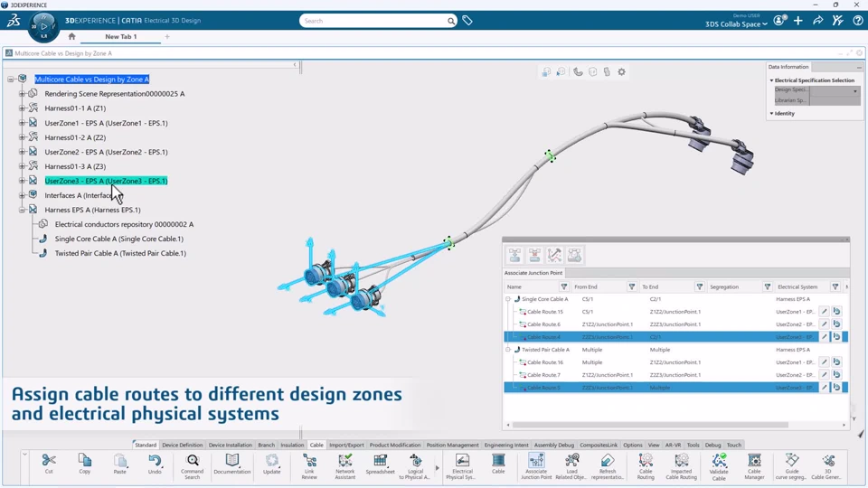Switch to Insulation tab
The height and width of the screenshot is (488, 868).
292,445
